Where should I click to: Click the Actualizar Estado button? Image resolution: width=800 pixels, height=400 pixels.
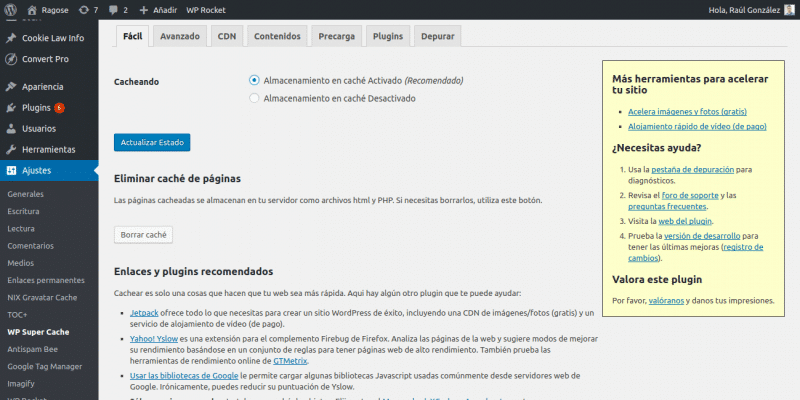click(152, 142)
